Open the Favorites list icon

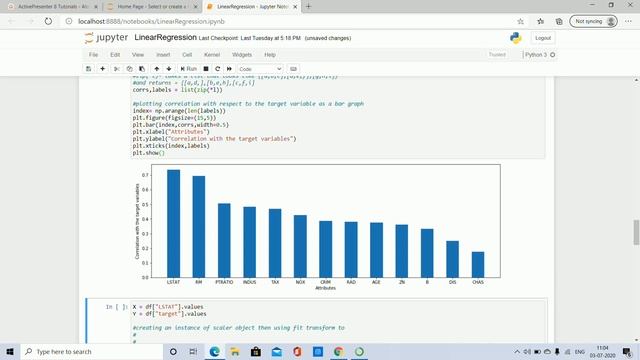coord(540,21)
